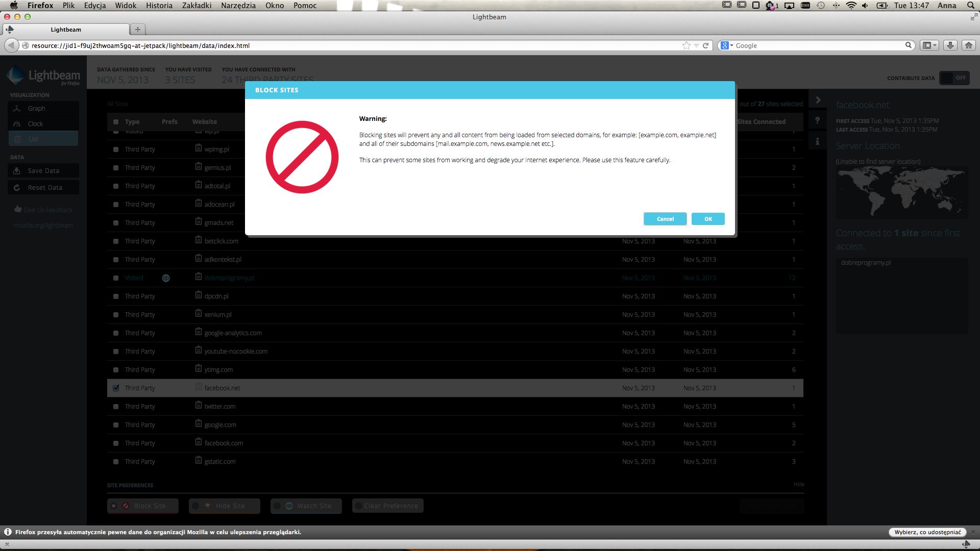Screen dimensions: 980x551
Task: Sort by Sites Connected column
Action: (761, 122)
